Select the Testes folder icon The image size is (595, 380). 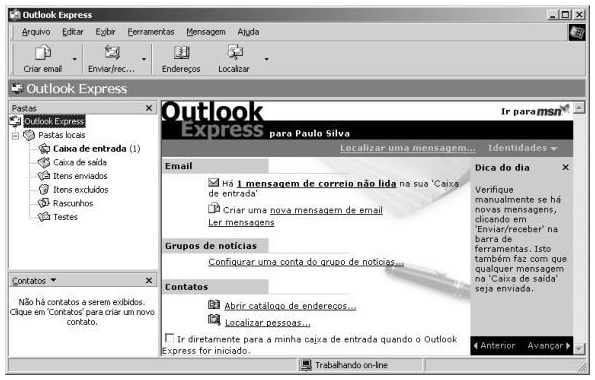[x=44, y=217]
